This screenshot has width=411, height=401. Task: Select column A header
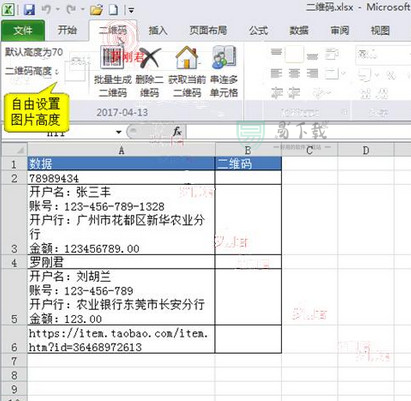point(121,150)
